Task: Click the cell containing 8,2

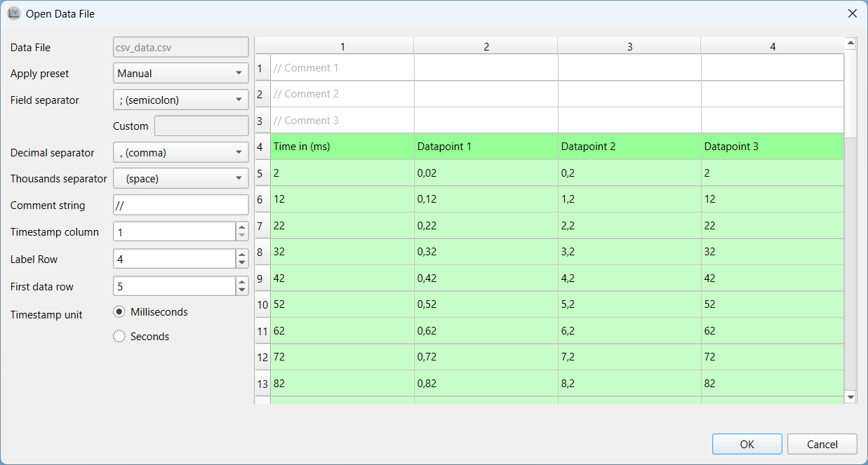Action: (x=629, y=384)
